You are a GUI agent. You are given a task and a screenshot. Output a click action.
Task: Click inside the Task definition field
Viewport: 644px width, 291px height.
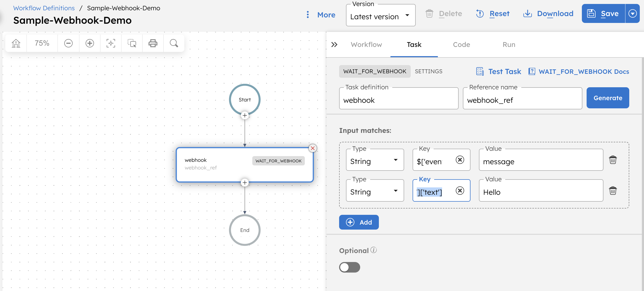[x=398, y=100]
